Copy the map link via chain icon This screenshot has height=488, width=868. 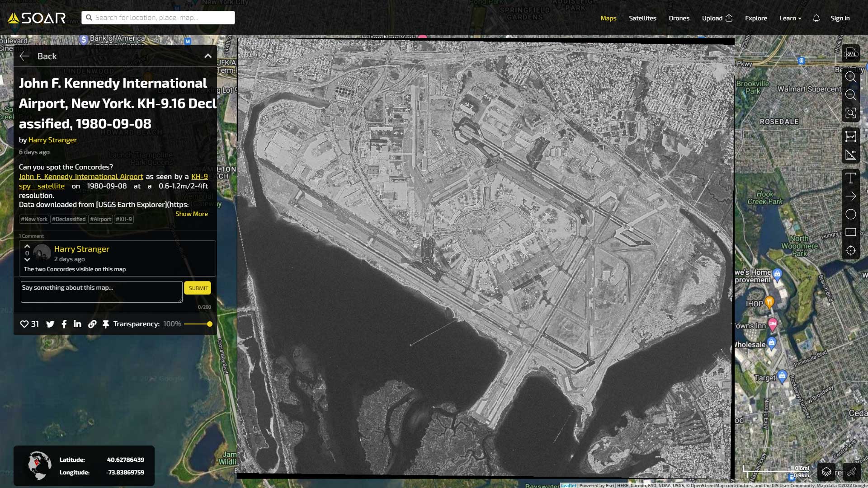pyautogui.click(x=92, y=324)
